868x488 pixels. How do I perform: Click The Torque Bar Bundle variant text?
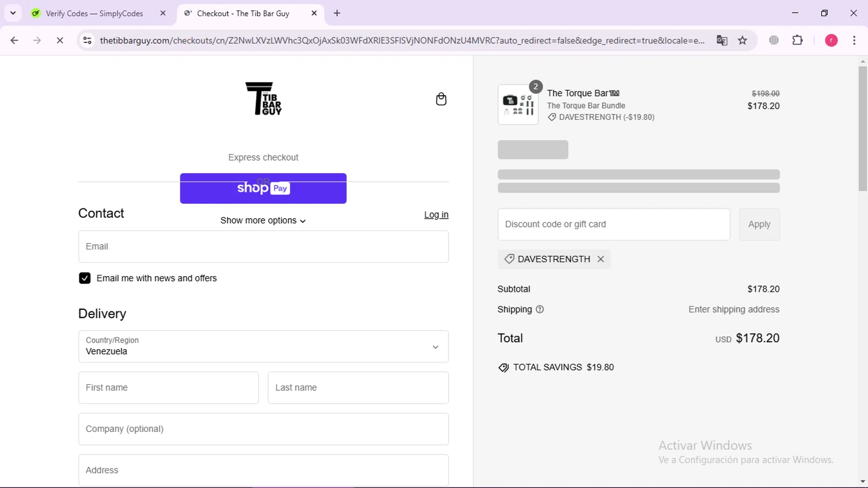586,106
